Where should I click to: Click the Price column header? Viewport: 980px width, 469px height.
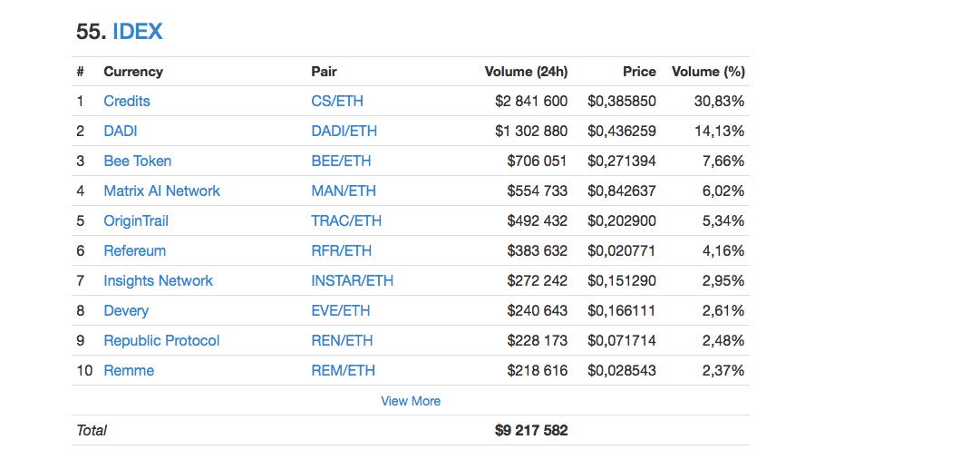pos(639,72)
